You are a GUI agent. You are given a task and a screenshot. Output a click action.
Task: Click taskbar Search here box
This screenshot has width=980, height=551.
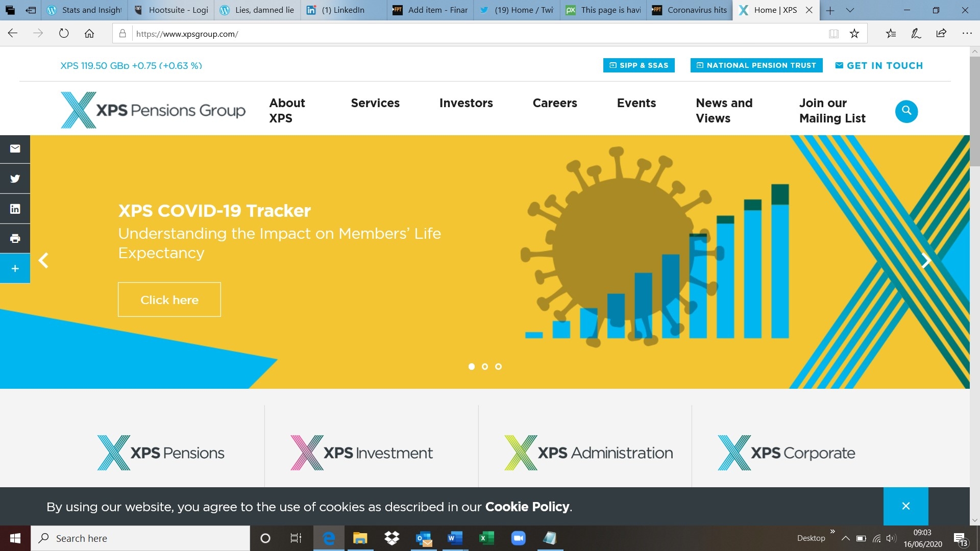[x=140, y=538]
